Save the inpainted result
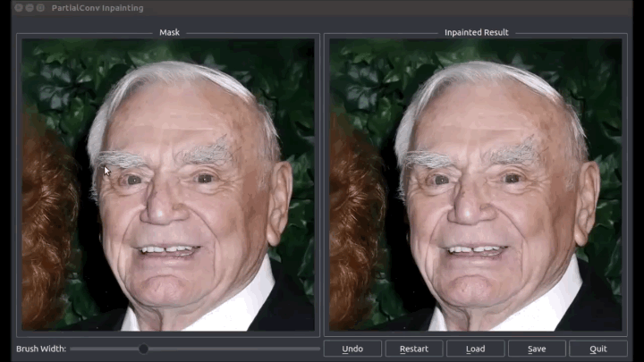The width and height of the screenshot is (644, 362). pyautogui.click(x=537, y=349)
